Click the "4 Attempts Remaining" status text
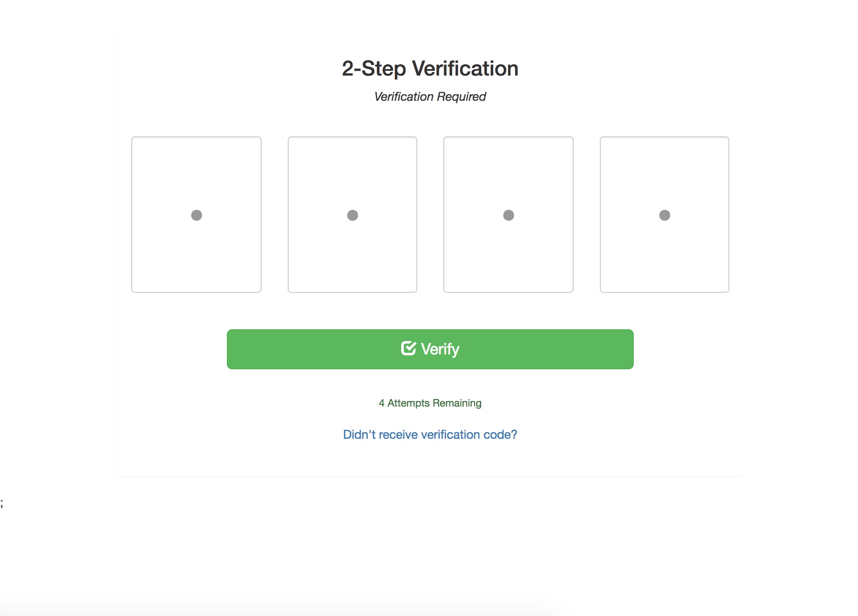 tap(430, 403)
